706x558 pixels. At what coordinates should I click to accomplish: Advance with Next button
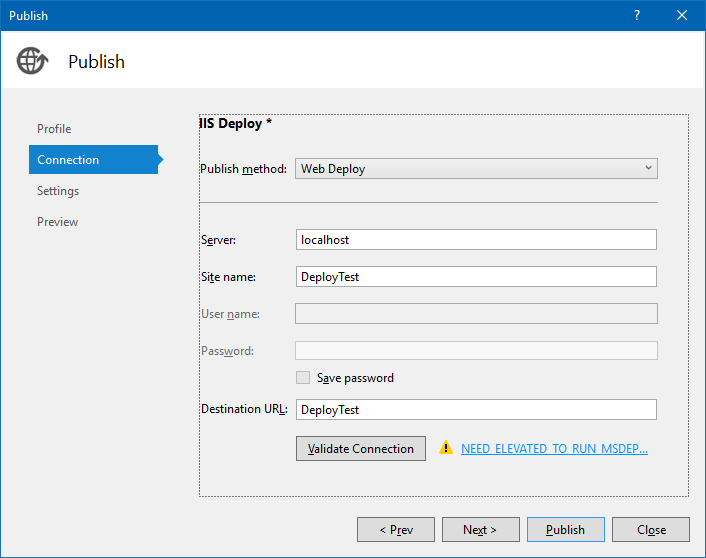pyautogui.click(x=480, y=530)
